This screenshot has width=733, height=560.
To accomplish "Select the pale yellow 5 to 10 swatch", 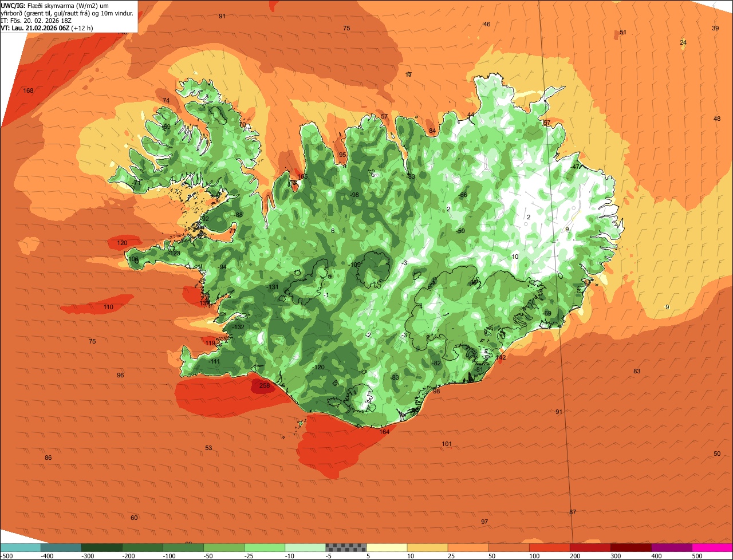I will (x=387, y=547).
